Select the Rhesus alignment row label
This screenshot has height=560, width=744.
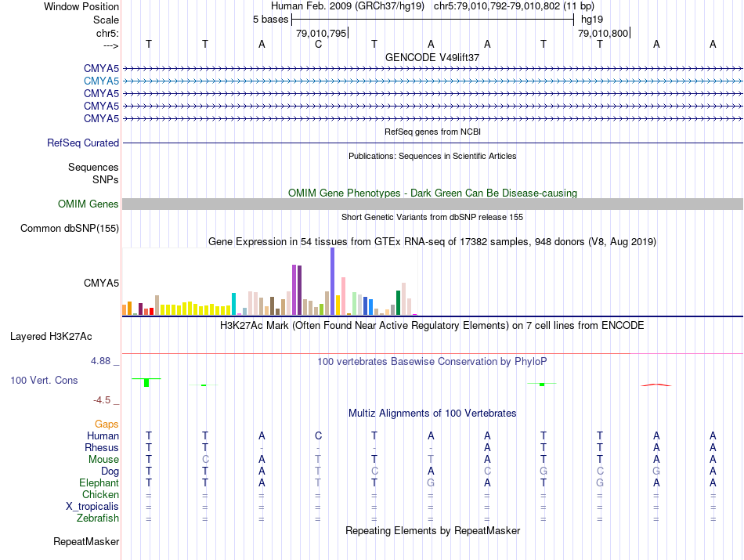click(x=102, y=448)
